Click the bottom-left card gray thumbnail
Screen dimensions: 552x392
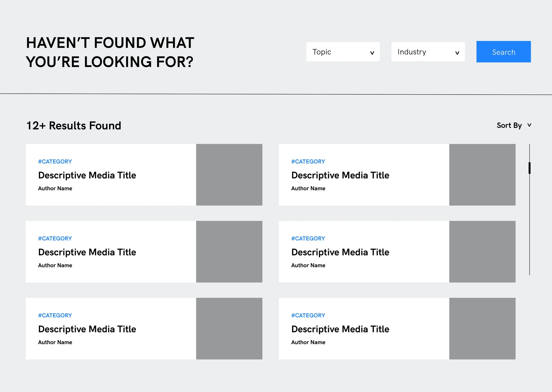tap(229, 329)
